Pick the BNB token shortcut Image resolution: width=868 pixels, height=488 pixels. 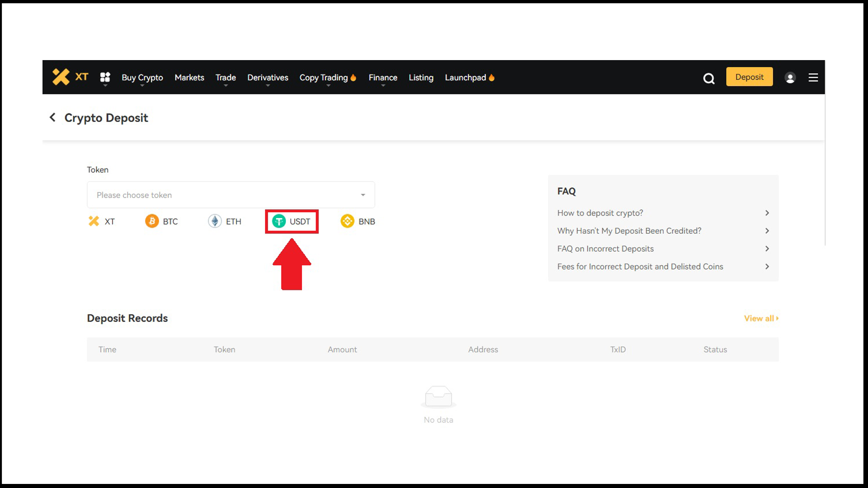pos(358,221)
